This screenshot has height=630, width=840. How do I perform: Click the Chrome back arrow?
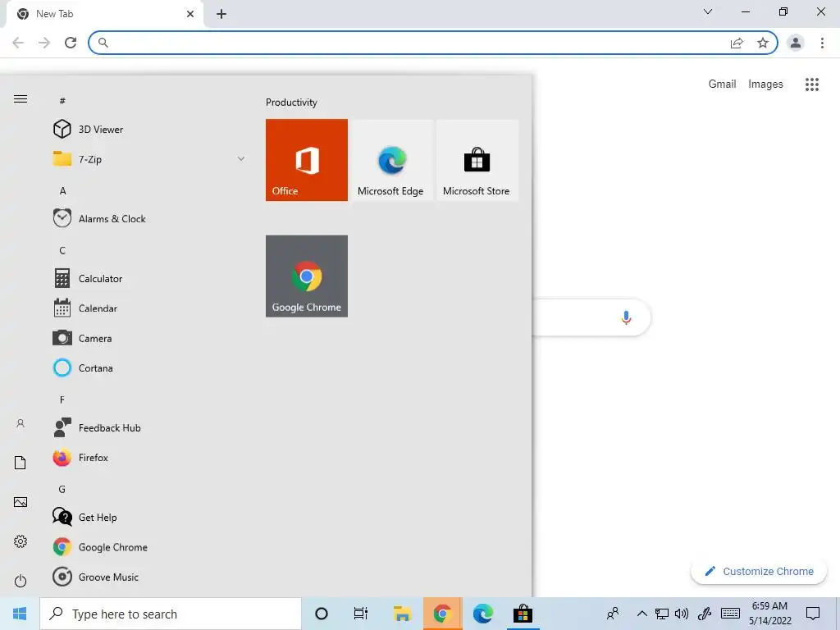click(x=18, y=43)
